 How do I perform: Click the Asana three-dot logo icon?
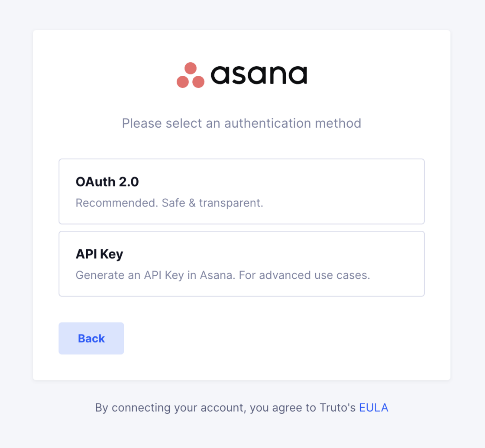click(190, 75)
